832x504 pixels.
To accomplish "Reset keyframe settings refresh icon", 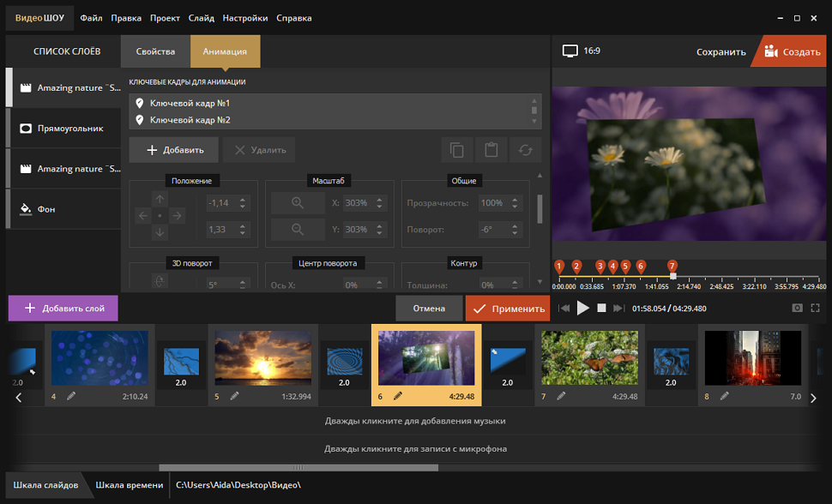I will point(525,150).
